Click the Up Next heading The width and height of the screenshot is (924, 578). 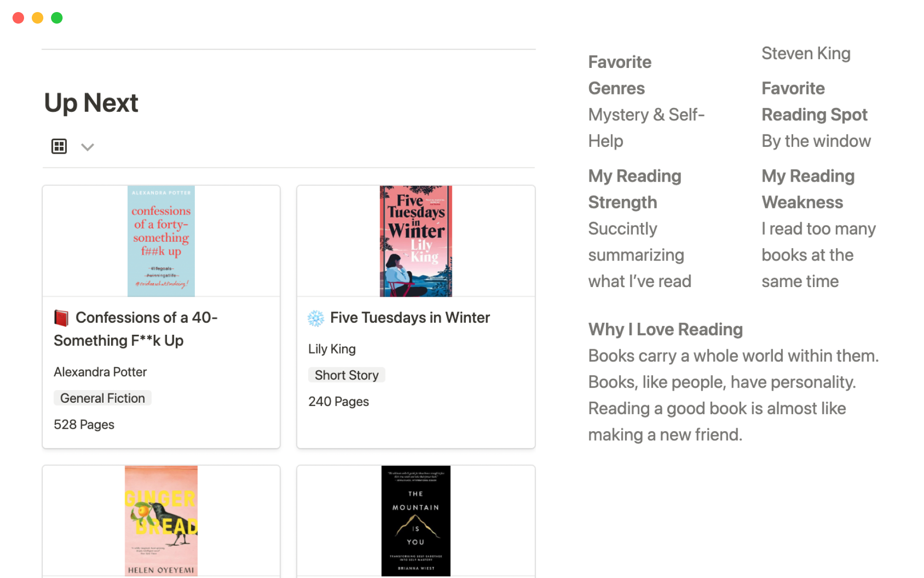pyautogui.click(x=91, y=103)
